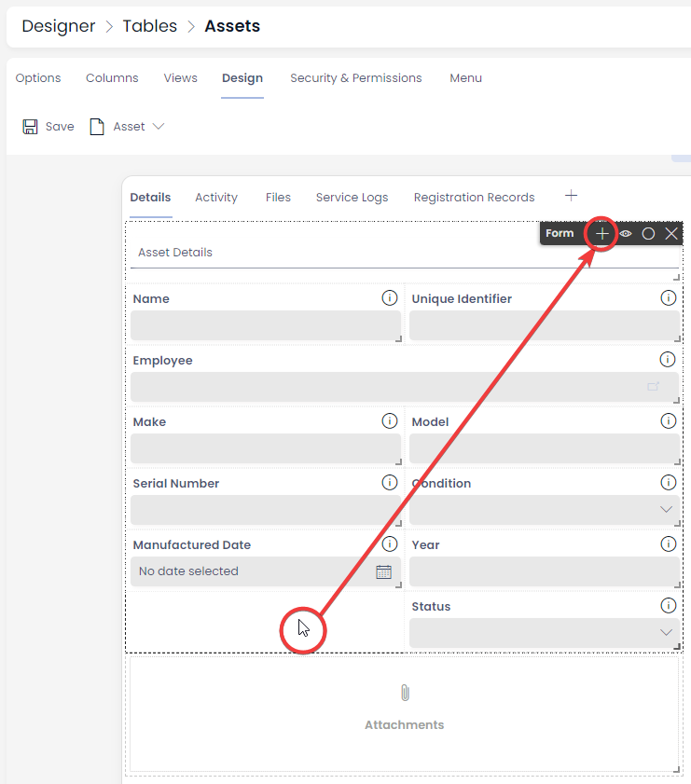Click info icon for Name field
Viewport: 691px width, 784px height.
pyautogui.click(x=390, y=298)
